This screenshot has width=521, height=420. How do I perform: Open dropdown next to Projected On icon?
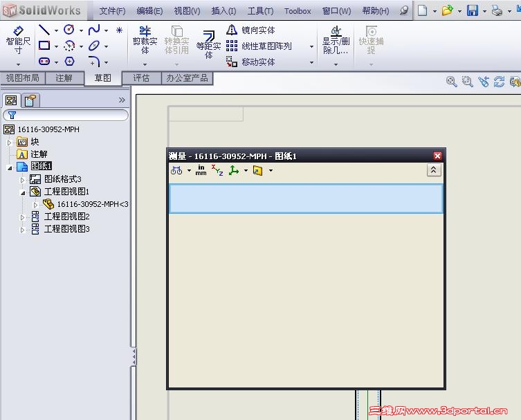[x=246, y=170]
